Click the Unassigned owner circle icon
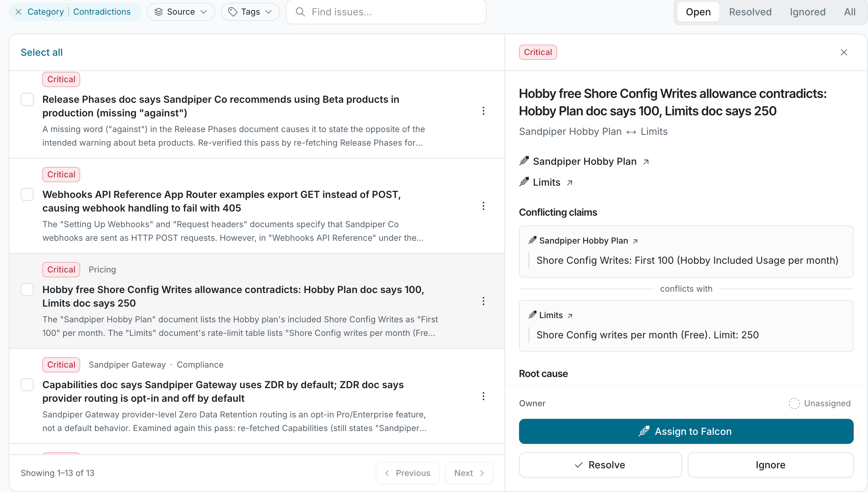 (x=794, y=403)
